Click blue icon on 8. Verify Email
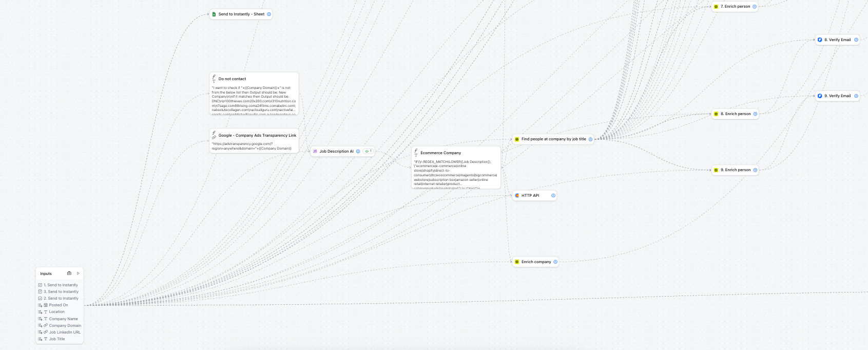868x350 pixels. [820, 40]
